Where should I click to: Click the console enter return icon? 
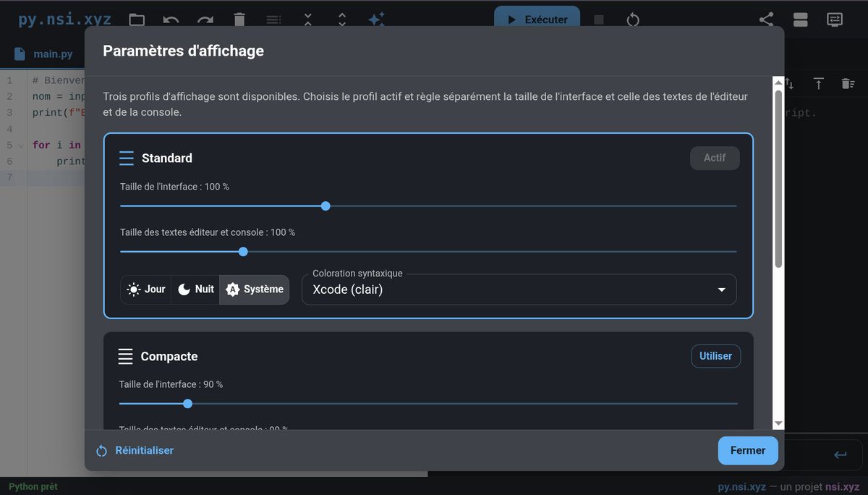(840, 454)
